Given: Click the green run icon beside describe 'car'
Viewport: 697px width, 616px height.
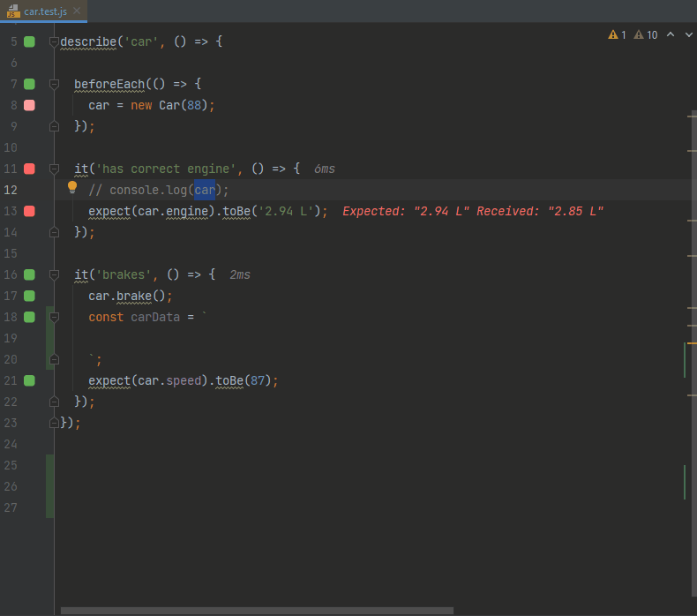Looking at the screenshot, I should [29, 41].
